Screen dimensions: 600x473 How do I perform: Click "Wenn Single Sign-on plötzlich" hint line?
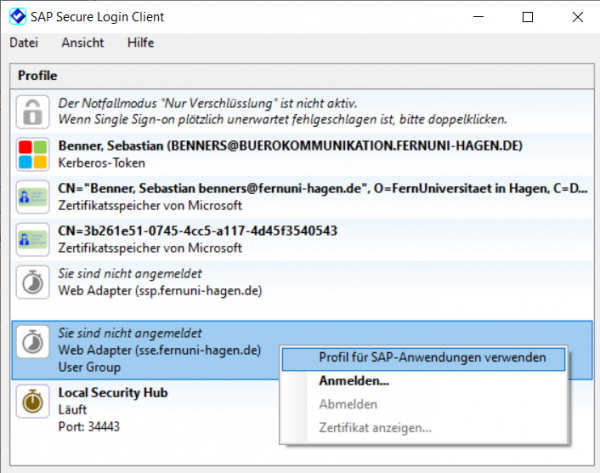[282, 120]
